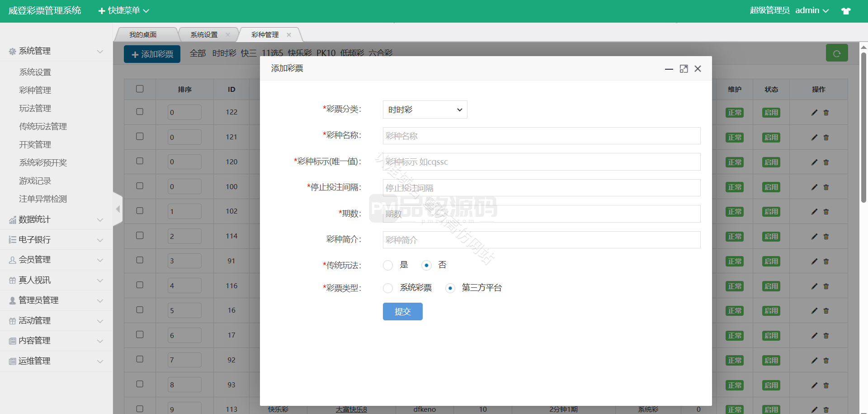Open the 彩票分类 dropdown
Viewport: 868px width, 414px height.
pos(425,109)
